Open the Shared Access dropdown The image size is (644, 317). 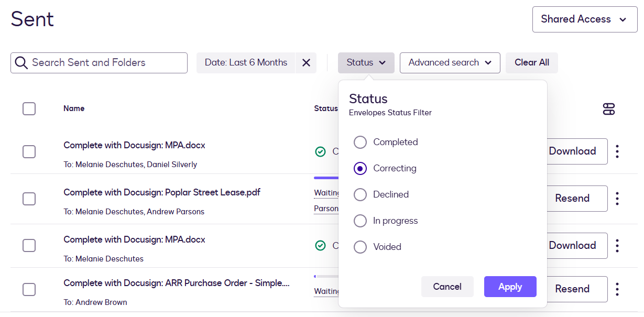(x=585, y=19)
